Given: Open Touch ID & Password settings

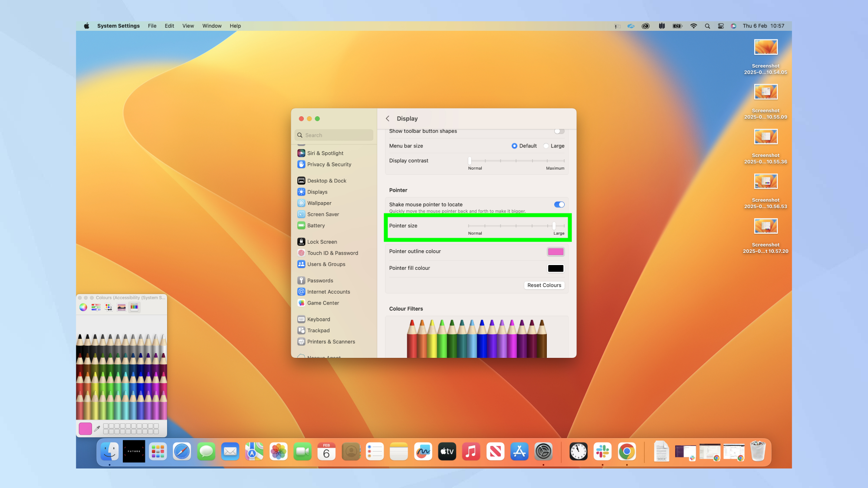Looking at the screenshot, I should point(332,253).
